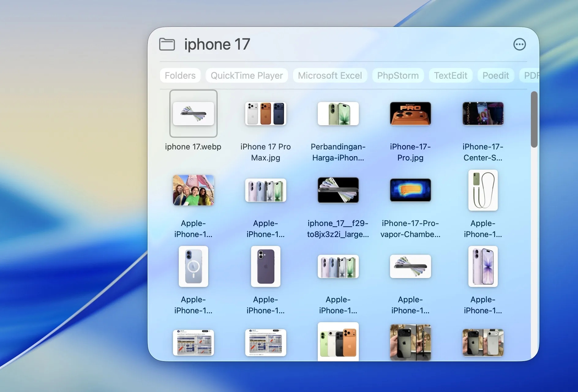The width and height of the screenshot is (578, 392).
Task: Open the iphone 17.webp thumbnail
Action: click(x=193, y=113)
